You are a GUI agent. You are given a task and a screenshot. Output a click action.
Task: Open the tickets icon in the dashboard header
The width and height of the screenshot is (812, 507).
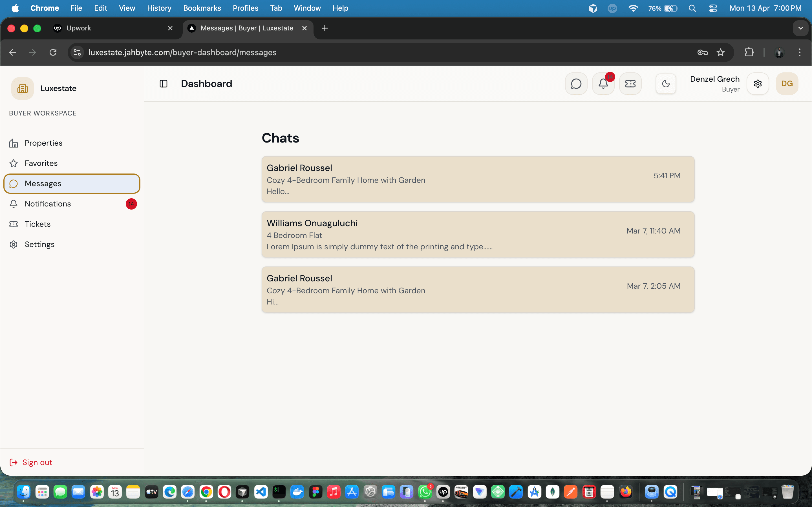click(630, 83)
